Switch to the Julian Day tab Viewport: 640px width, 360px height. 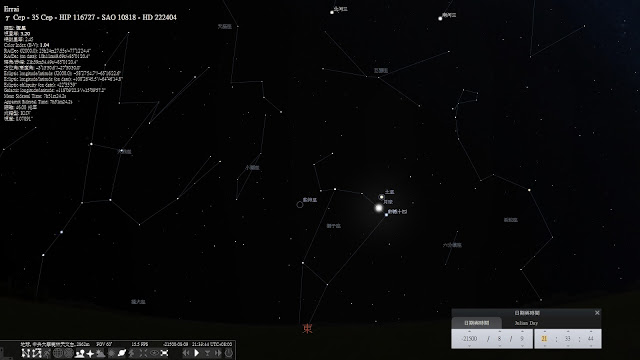(x=526, y=323)
